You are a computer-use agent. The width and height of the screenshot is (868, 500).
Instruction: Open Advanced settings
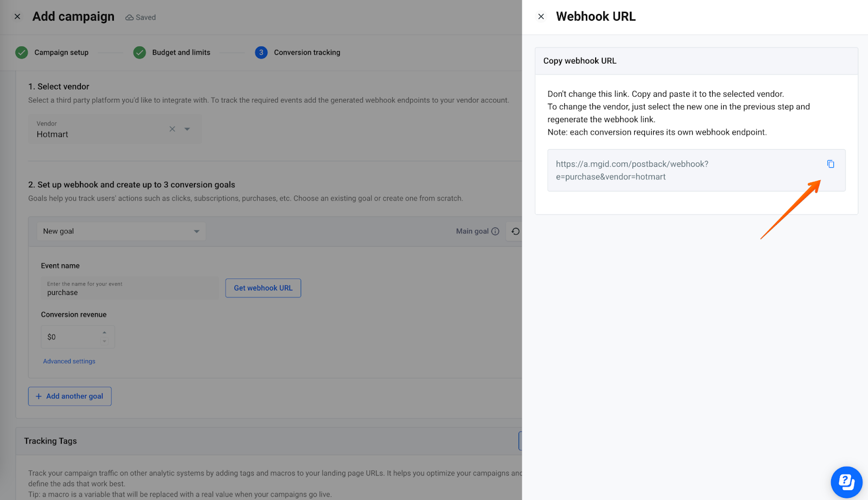pyautogui.click(x=69, y=360)
